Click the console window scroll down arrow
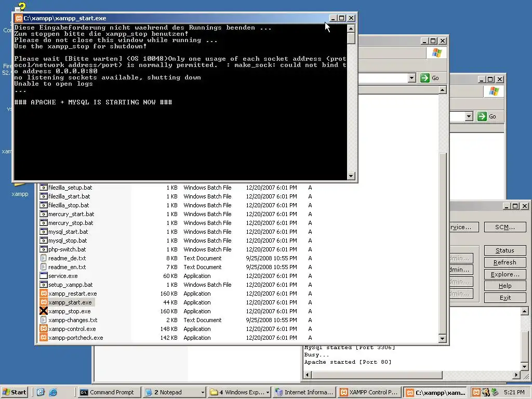Viewport: 532px width, 399px height. tap(351, 176)
